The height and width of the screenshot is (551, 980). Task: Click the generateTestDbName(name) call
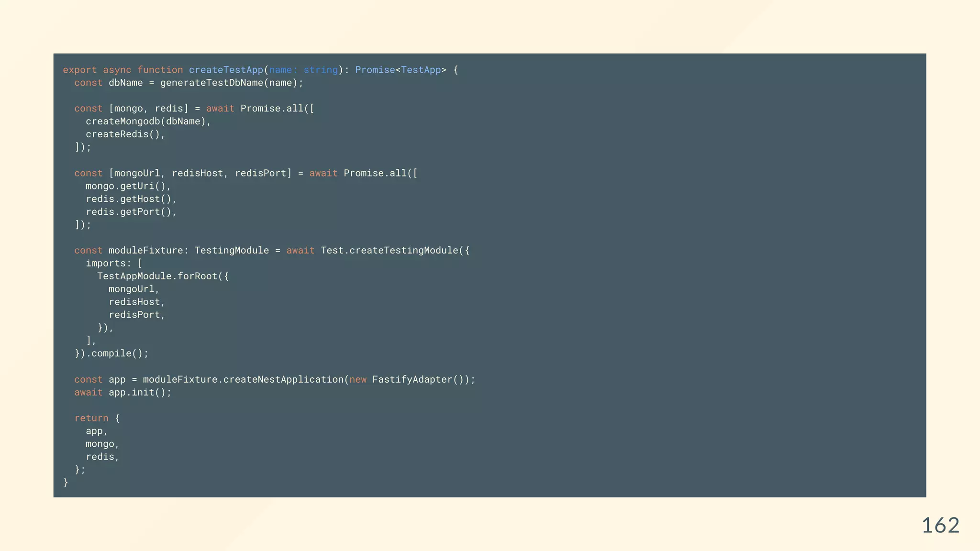[231, 83]
